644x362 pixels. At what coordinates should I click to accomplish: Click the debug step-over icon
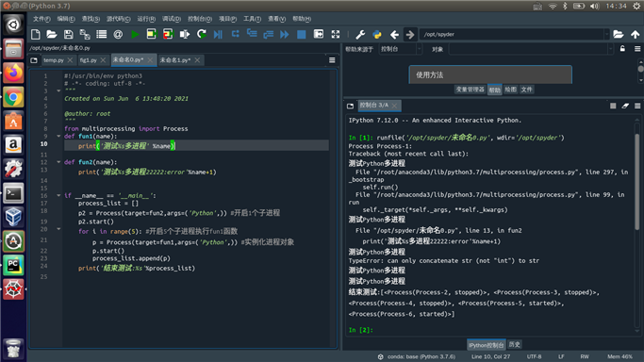pos(235,35)
